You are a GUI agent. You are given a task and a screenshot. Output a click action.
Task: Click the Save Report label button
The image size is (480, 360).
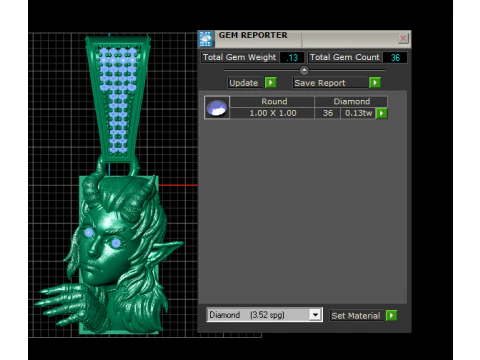point(330,83)
